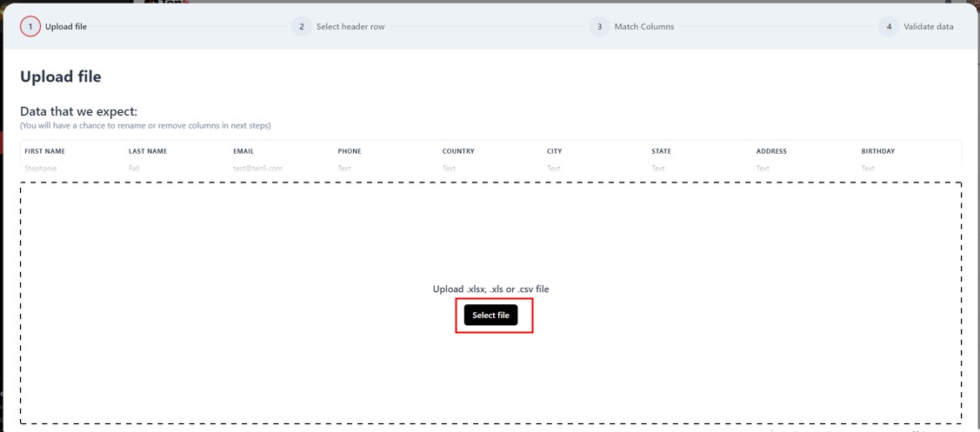The width and height of the screenshot is (980, 432).
Task: Click the COUNTRY column header
Action: 458,151
